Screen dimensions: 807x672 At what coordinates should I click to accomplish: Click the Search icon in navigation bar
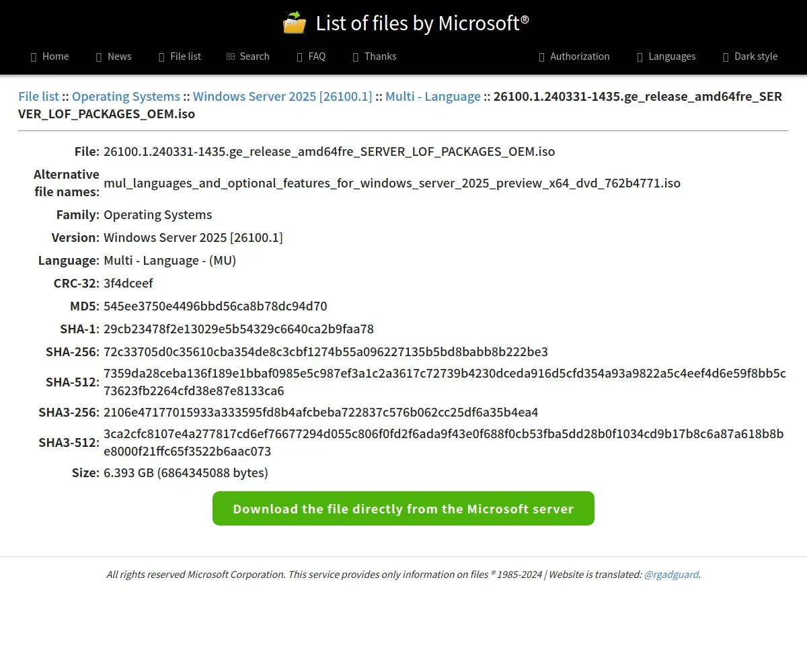(x=231, y=57)
